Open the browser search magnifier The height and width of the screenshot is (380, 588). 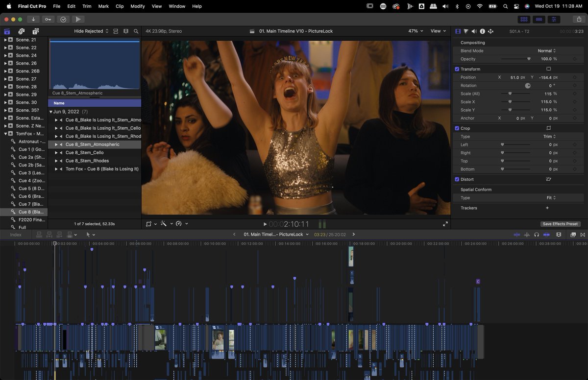tap(136, 31)
